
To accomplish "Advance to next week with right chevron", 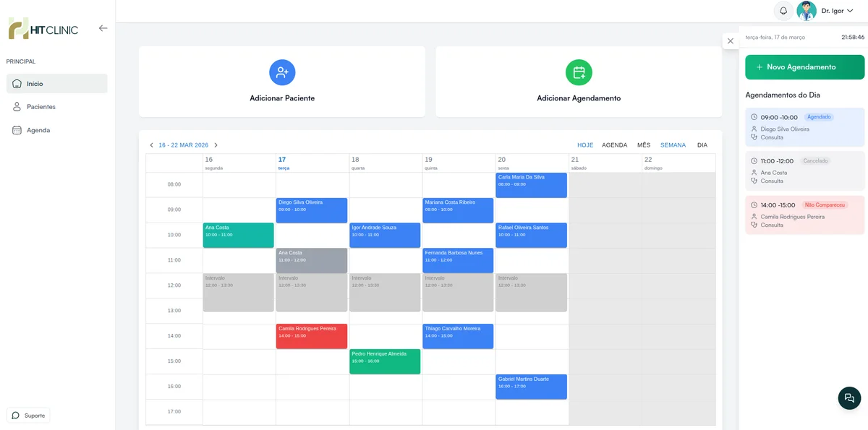I will (216, 145).
